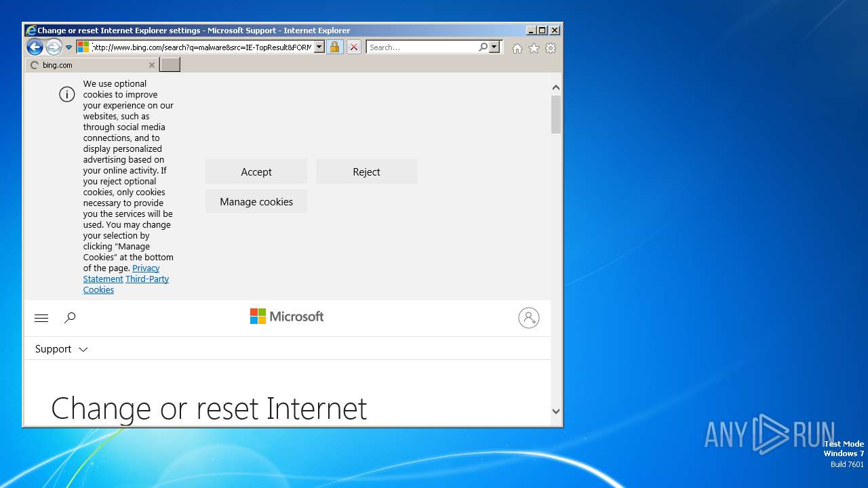The height and width of the screenshot is (488, 868).
Task: Reject optional cookies
Action: point(366,171)
